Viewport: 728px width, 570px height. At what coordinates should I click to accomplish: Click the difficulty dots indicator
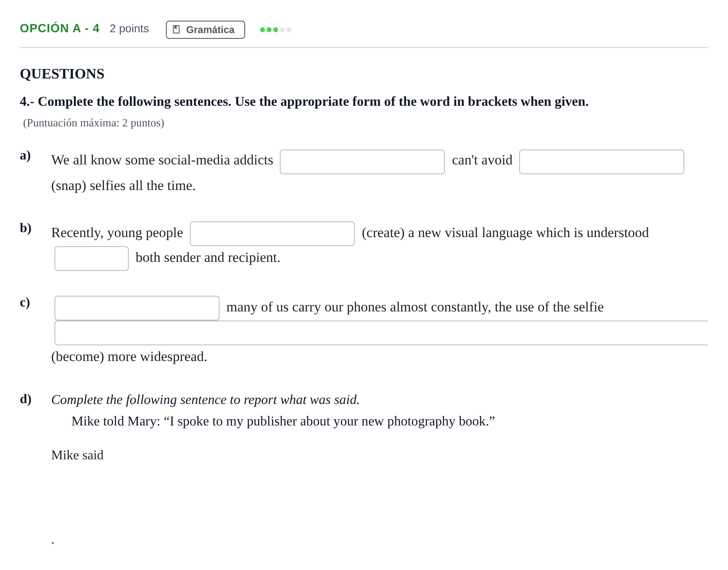click(276, 30)
